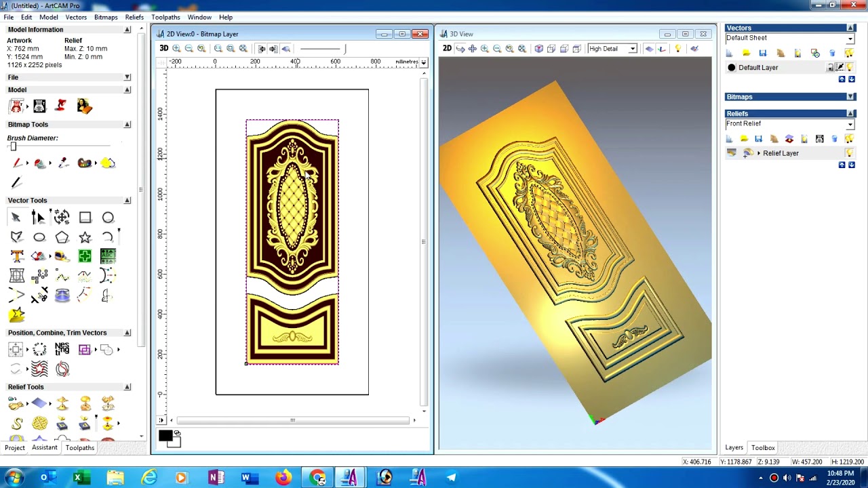868x488 pixels.
Task: Select the bitmap Paint brush tool
Action: click(16, 163)
